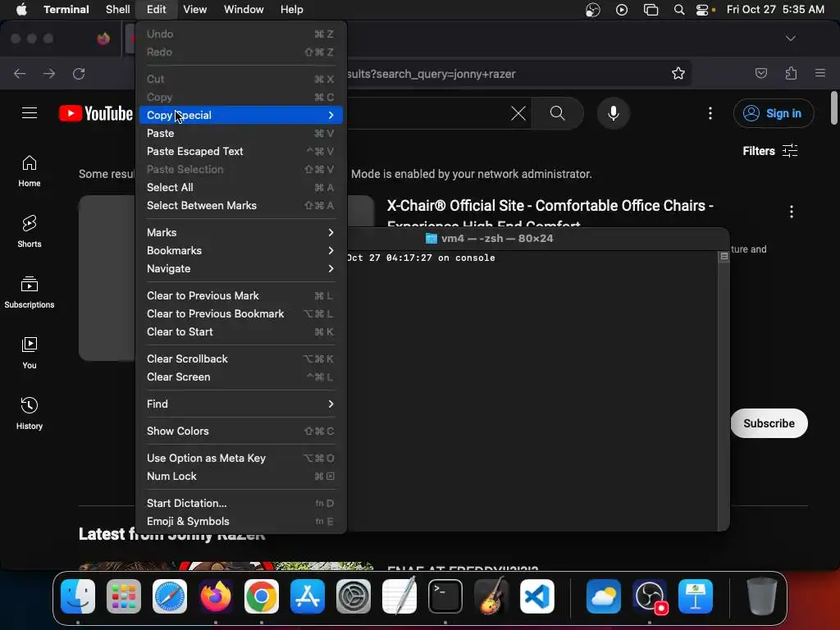Choose Show Colors

[x=240, y=431]
